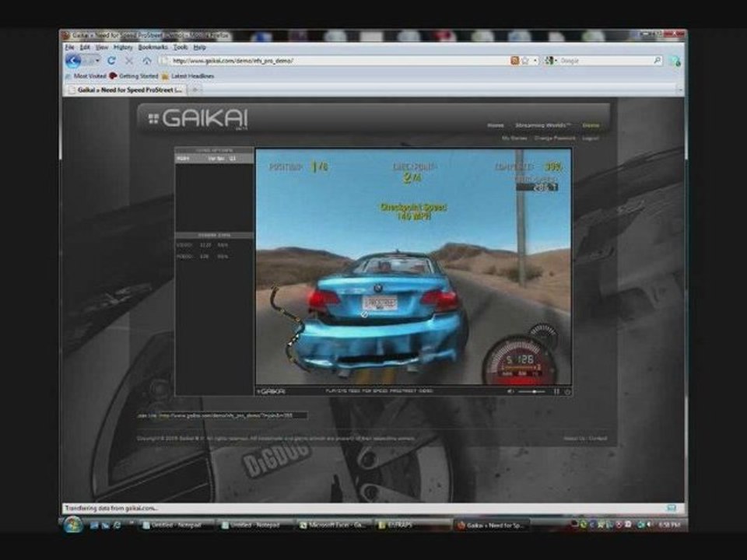747x560 pixels.
Task: Click the Google search box
Action: [605, 61]
